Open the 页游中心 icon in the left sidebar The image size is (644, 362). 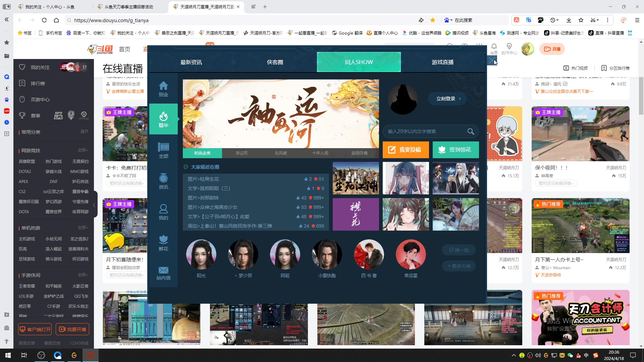pos(22,99)
